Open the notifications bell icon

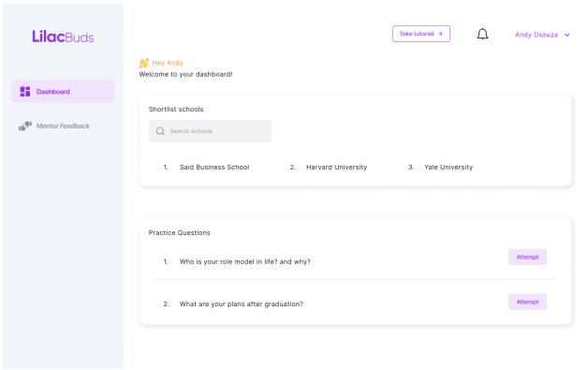point(482,34)
